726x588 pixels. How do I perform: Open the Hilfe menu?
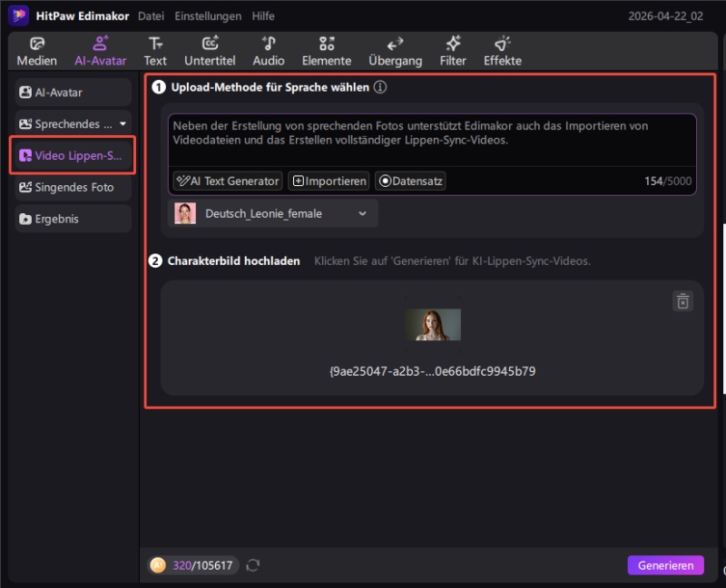click(x=263, y=15)
